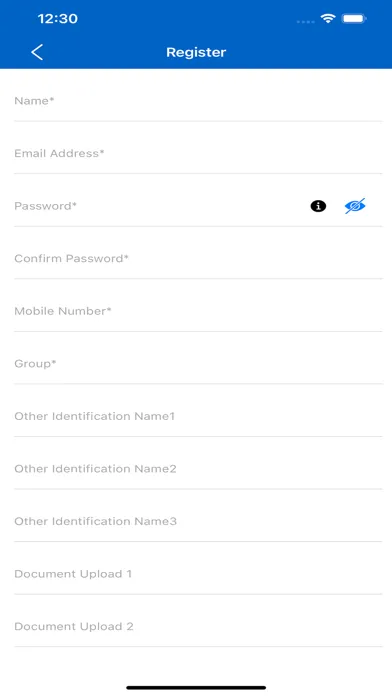Focus the Confirm Password field
The width and height of the screenshot is (392, 696).
pos(198,258)
